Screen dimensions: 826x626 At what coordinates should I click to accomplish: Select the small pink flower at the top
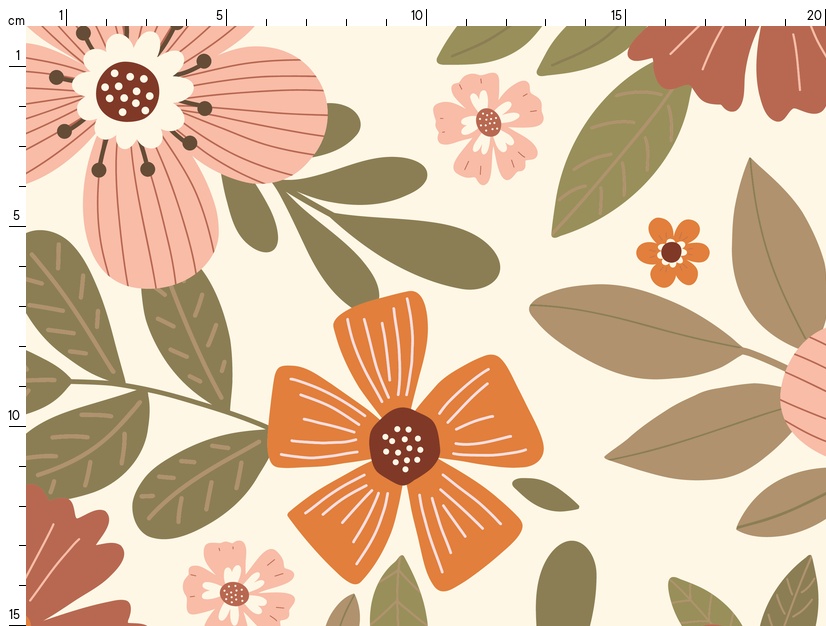point(488,123)
